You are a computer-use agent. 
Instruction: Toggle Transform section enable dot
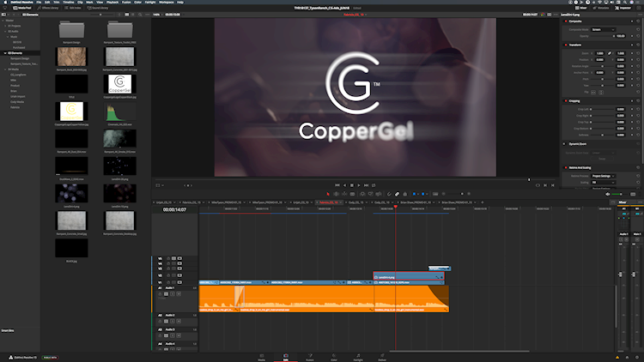pos(566,45)
